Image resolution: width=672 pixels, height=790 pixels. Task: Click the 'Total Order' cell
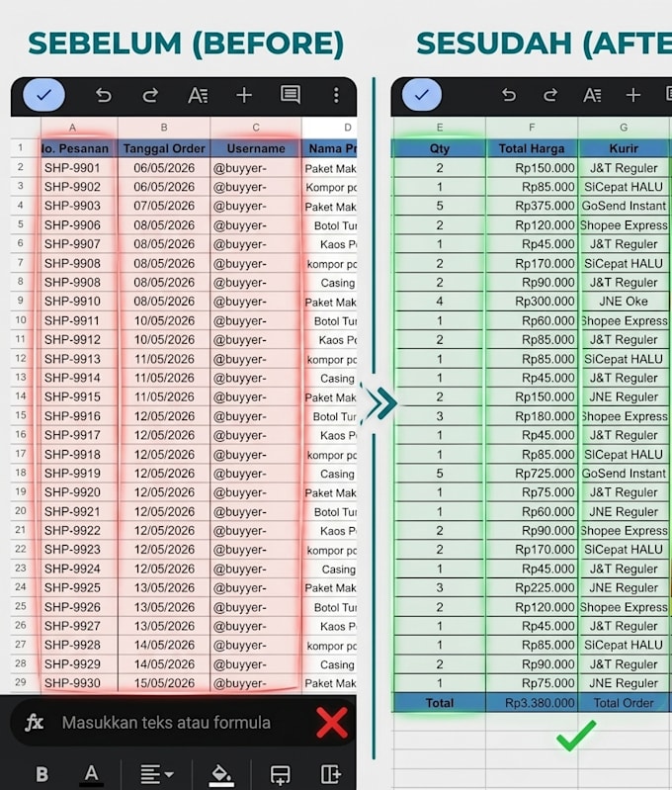pyautogui.click(x=624, y=702)
